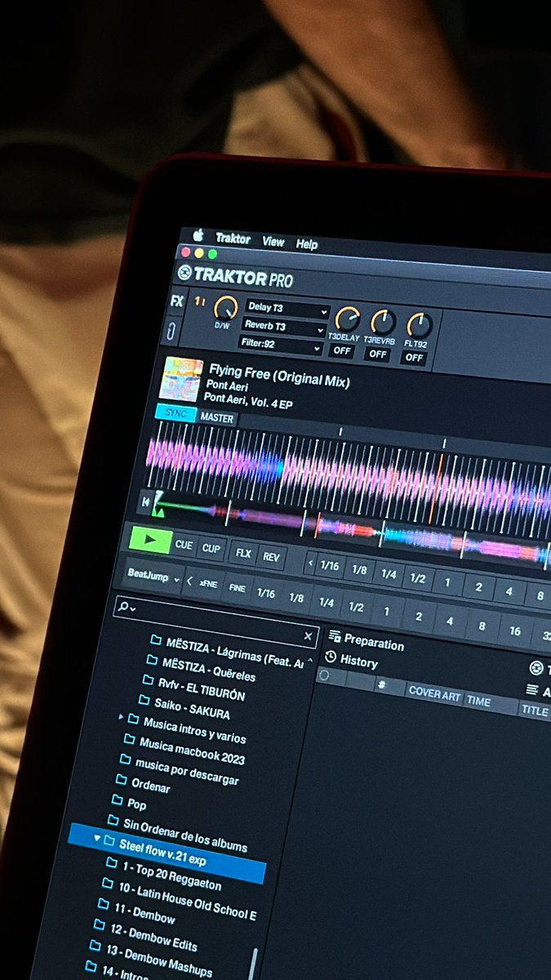The height and width of the screenshot is (980, 551).
Task: Select the FINE beatjump size
Action: pos(237,589)
